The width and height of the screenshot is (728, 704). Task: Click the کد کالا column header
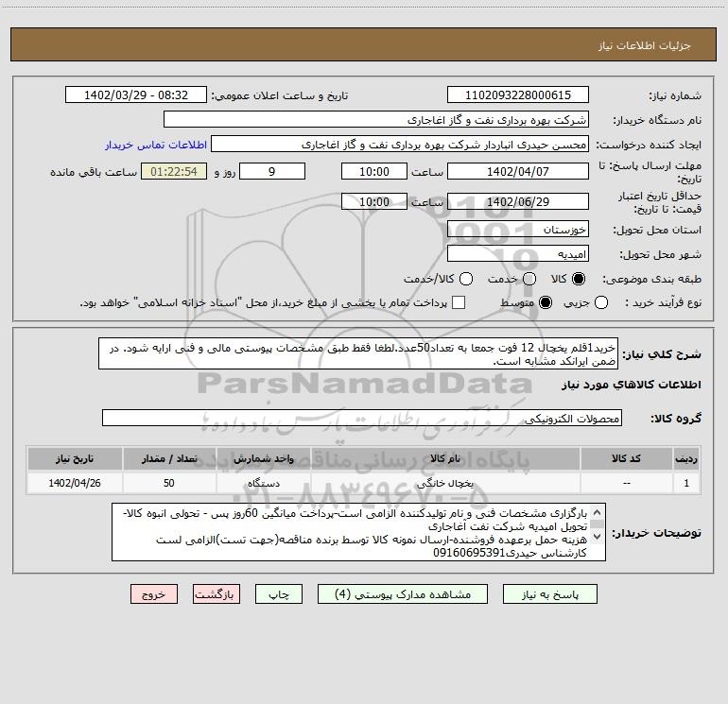626,458
